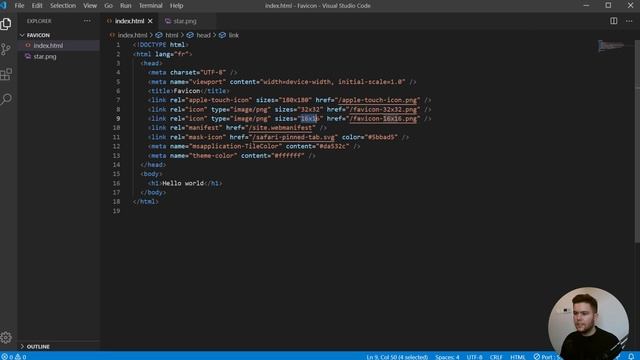Open the File menu

point(19,6)
